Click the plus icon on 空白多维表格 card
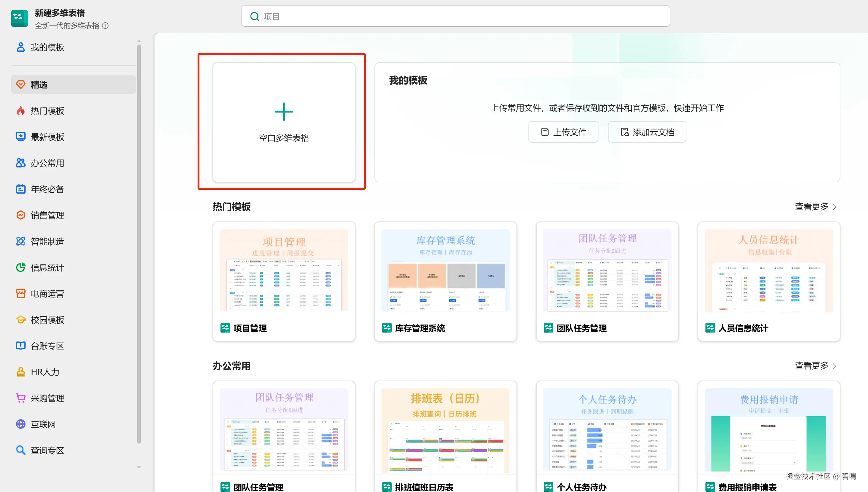 pyautogui.click(x=284, y=112)
